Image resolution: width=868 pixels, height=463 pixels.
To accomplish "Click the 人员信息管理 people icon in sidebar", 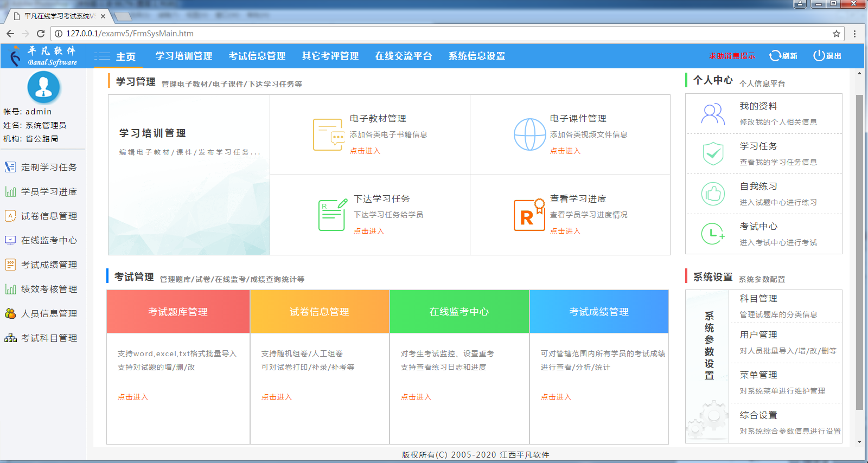I will click(x=10, y=313).
